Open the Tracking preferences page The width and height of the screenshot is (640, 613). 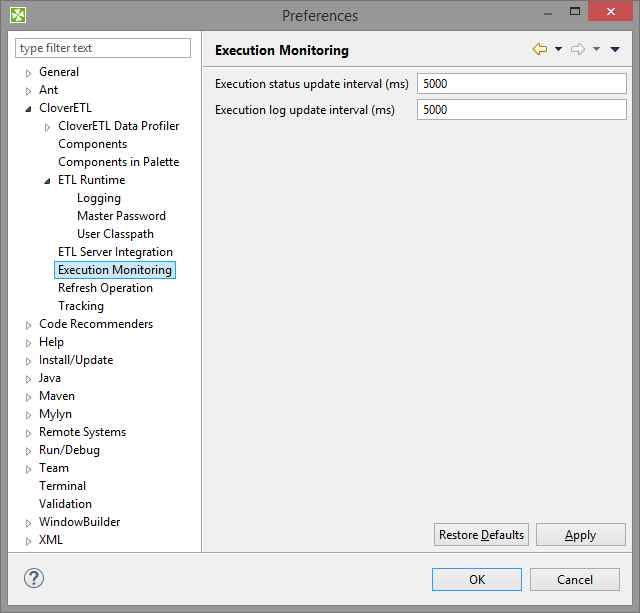click(81, 306)
